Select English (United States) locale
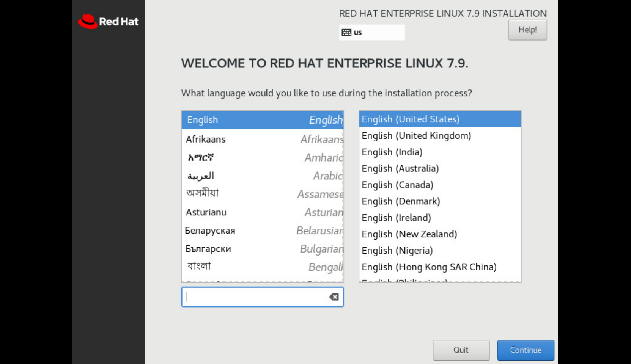This screenshot has width=631, height=364. tap(440, 119)
